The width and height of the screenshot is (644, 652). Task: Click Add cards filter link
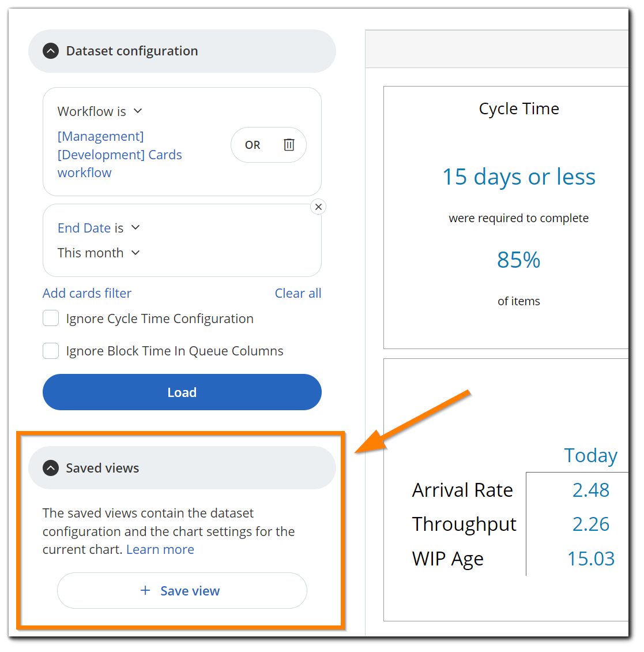(x=87, y=293)
